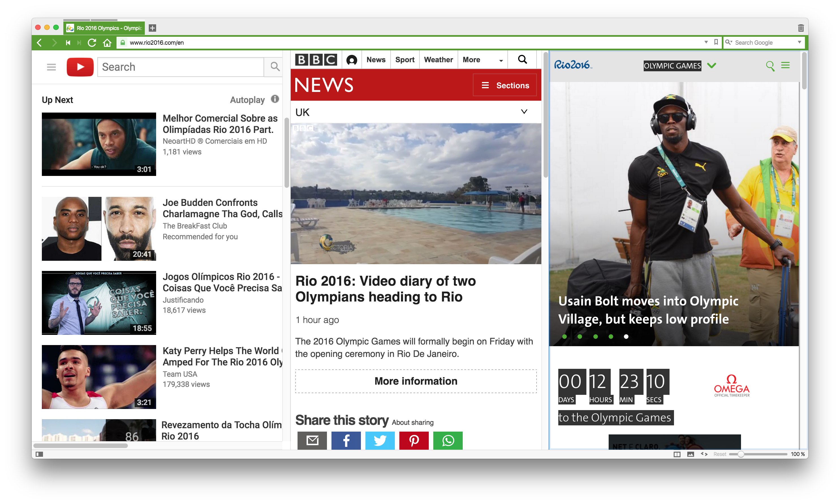The image size is (840, 504).
Task: Select the first carousel dot
Action: (564, 337)
